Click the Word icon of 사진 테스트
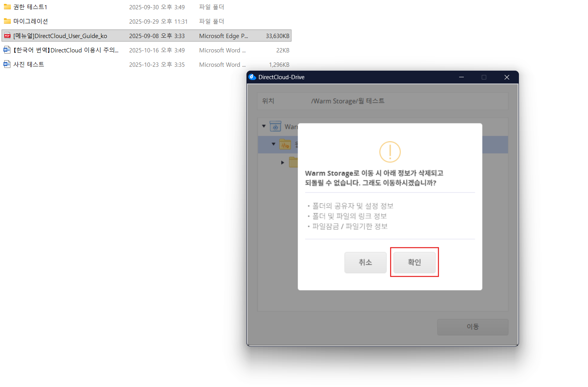588x387 pixels. (7, 64)
